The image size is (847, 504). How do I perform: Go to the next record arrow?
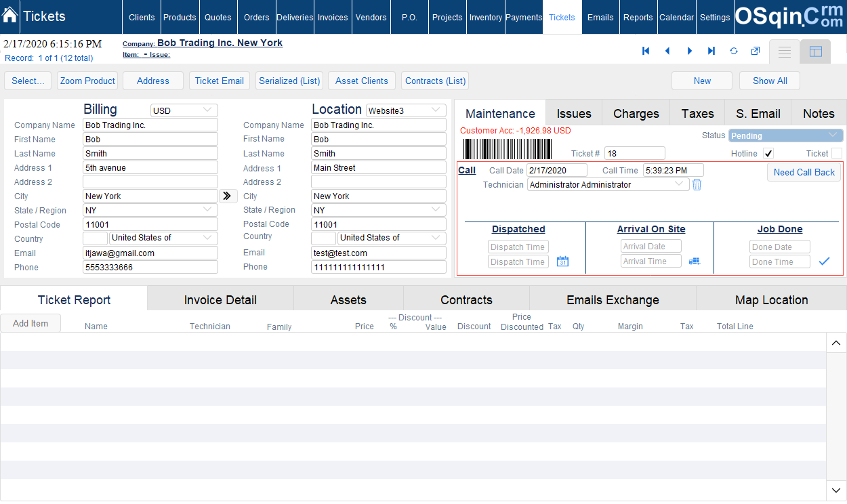(690, 51)
